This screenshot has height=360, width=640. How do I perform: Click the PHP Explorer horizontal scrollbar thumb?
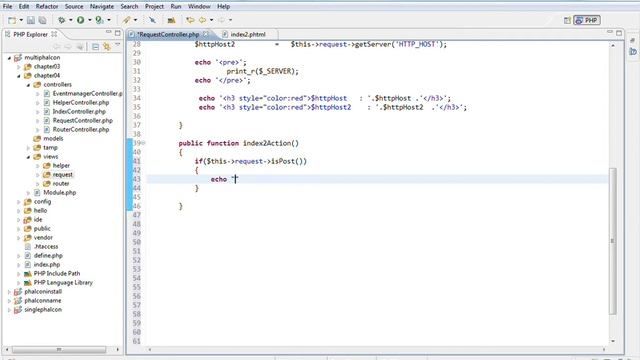(x=59, y=350)
